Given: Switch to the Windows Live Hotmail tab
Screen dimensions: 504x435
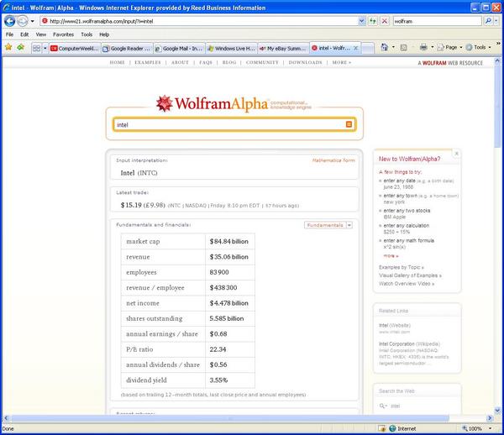Looking at the screenshot, I should point(232,48).
